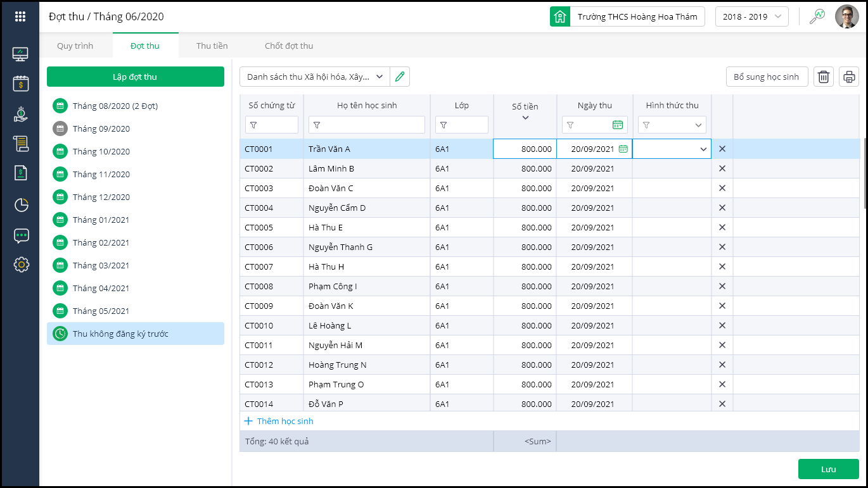868x488 pixels.
Task: Open the Danh sách thu dropdown
Action: 314,77
